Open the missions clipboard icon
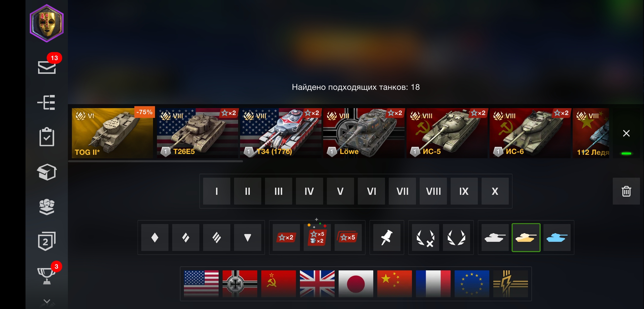This screenshot has width=644, height=309. click(x=47, y=137)
